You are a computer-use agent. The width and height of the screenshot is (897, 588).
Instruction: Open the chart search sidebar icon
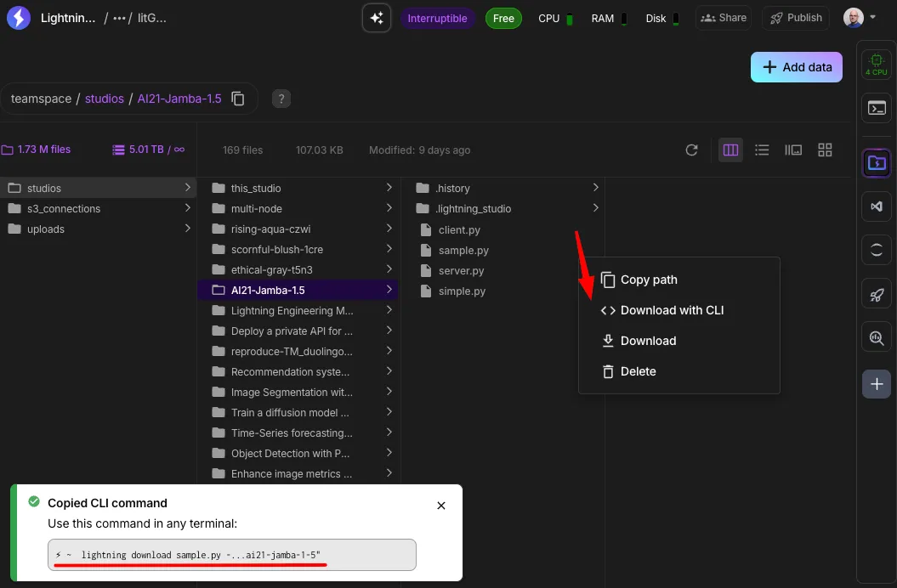[877, 338]
